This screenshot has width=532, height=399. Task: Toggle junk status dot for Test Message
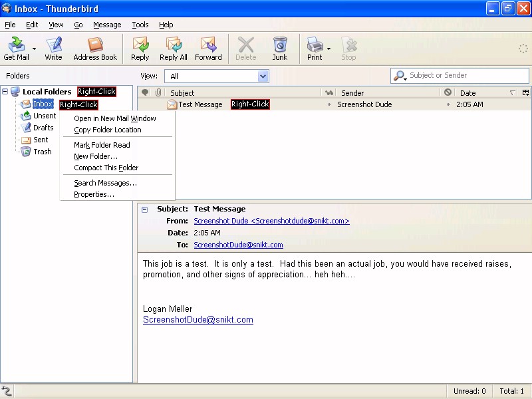point(448,104)
